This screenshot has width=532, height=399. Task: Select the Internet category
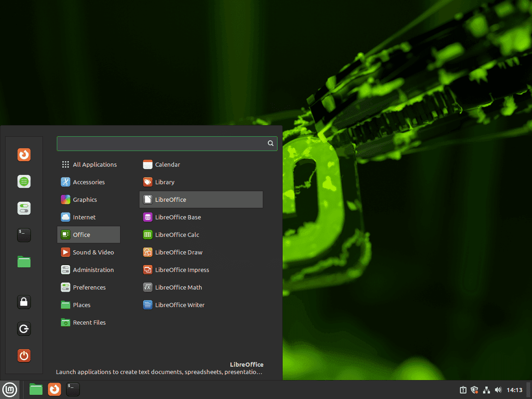point(89,217)
